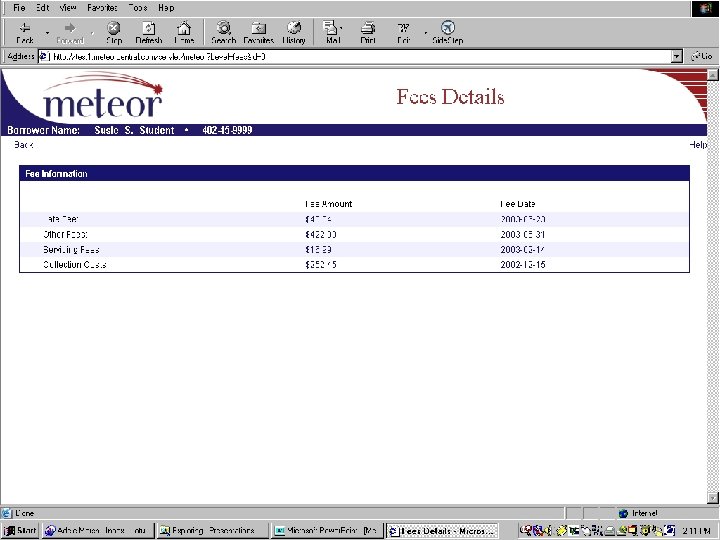Open the Edit menu
Viewport: 720px width, 540px height.
point(43,8)
